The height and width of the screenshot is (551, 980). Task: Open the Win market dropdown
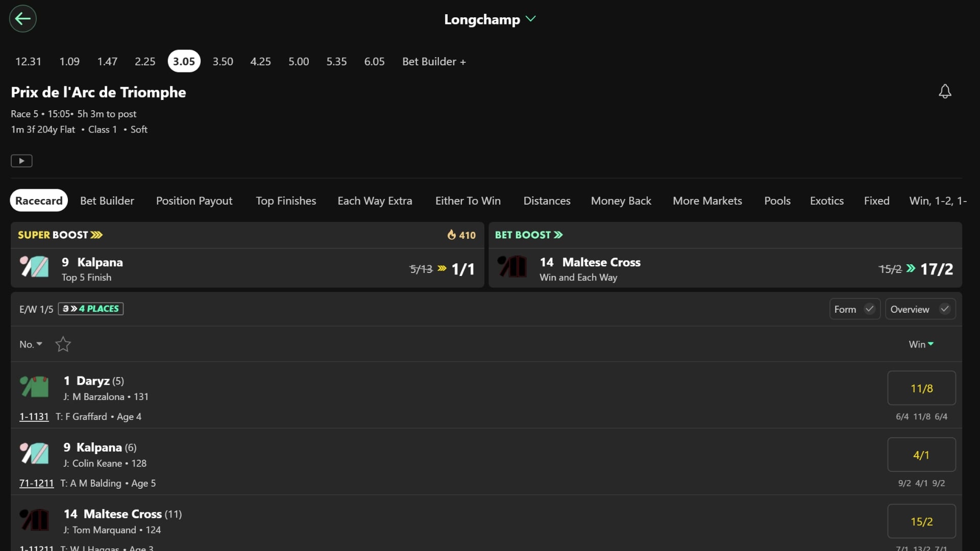(x=921, y=344)
